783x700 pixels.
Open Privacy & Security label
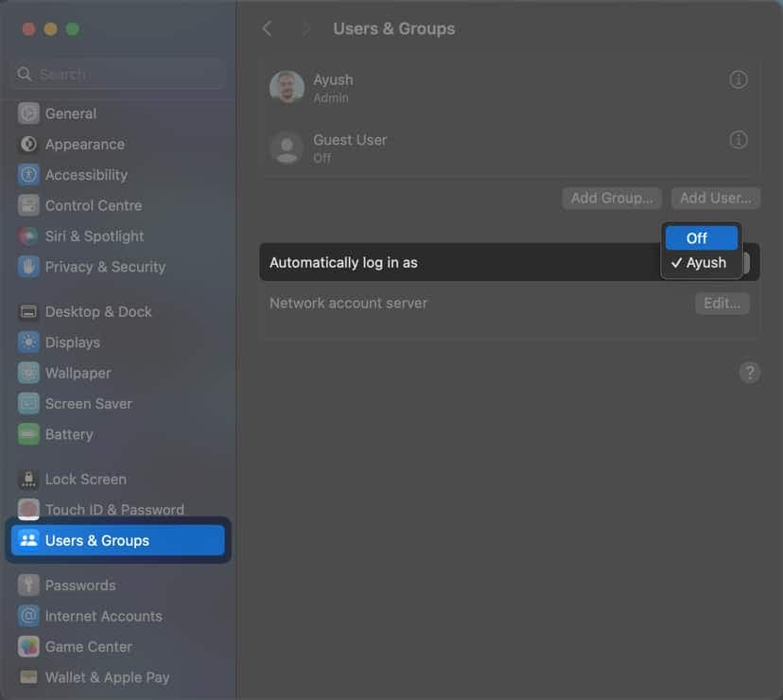click(x=105, y=267)
